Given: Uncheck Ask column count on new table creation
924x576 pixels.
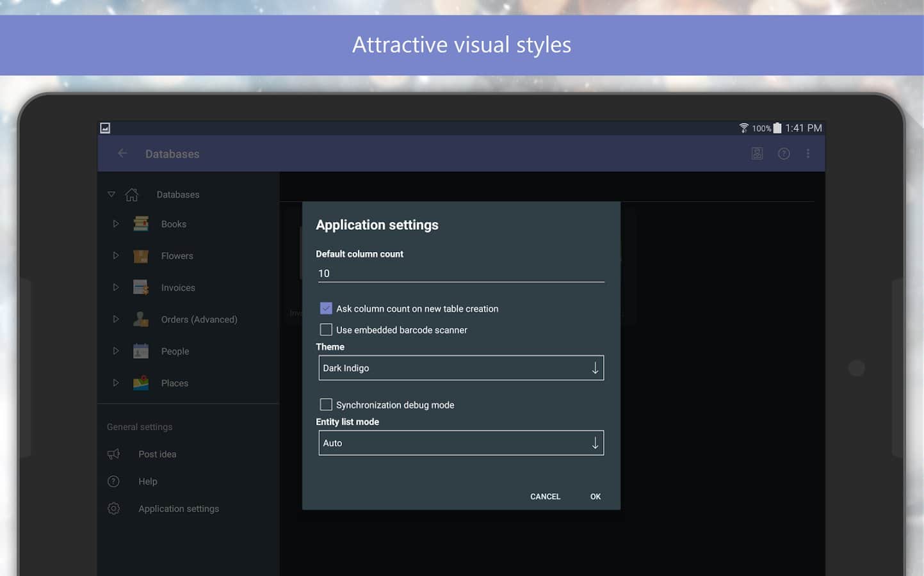Looking at the screenshot, I should 326,308.
